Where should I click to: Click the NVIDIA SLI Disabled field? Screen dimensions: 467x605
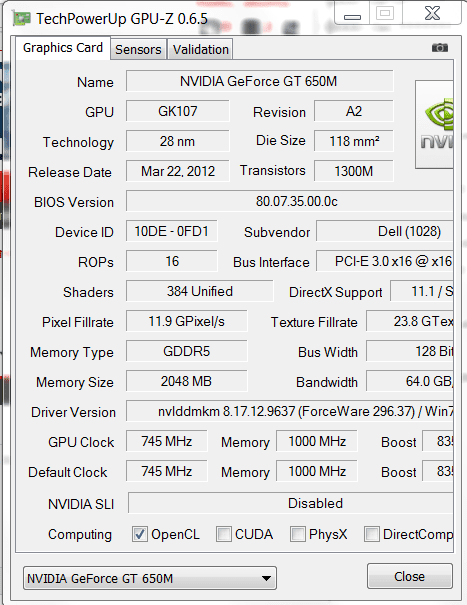point(291,503)
